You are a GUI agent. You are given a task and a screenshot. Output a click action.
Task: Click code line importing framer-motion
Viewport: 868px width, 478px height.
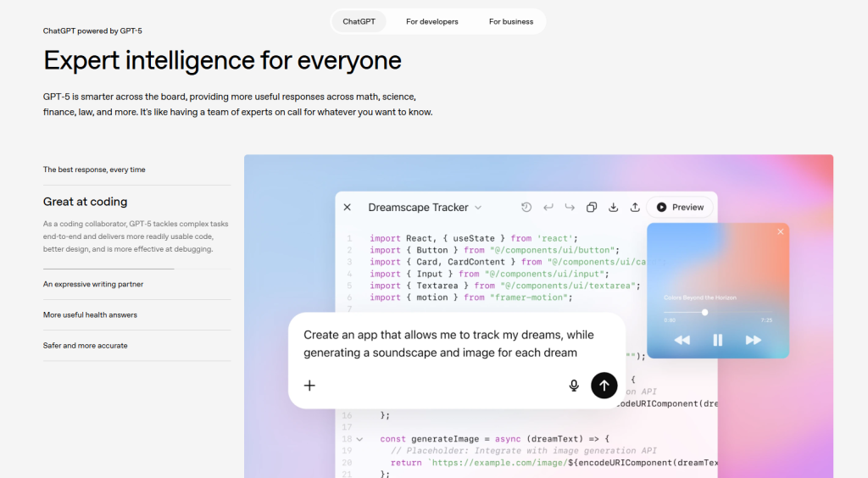(x=470, y=297)
